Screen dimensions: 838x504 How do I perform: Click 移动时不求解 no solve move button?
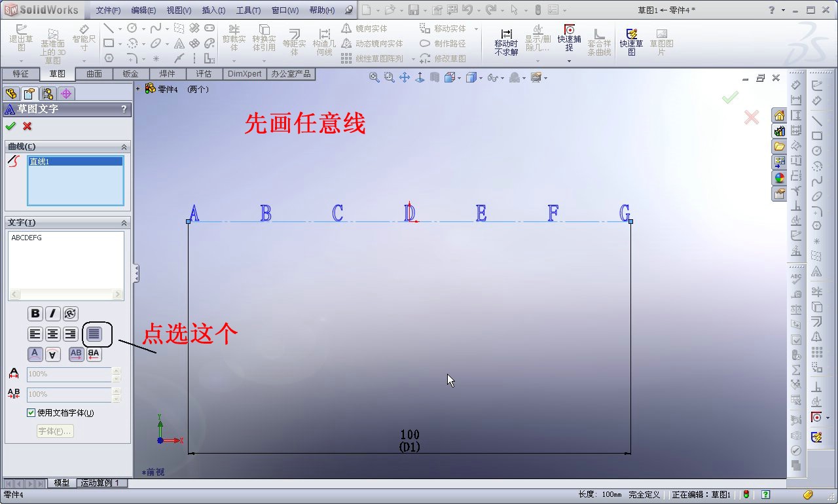[506, 41]
